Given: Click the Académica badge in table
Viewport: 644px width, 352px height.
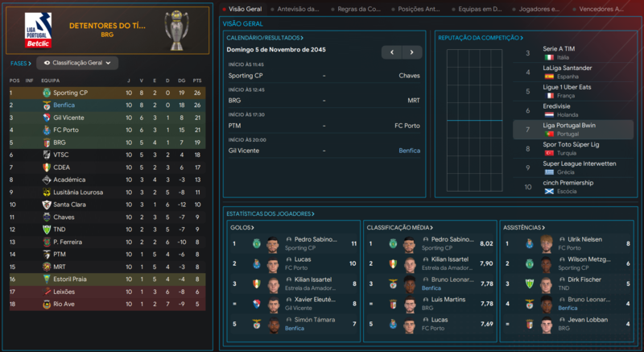Looking at the screenshot, I should (x=47, y=180).
